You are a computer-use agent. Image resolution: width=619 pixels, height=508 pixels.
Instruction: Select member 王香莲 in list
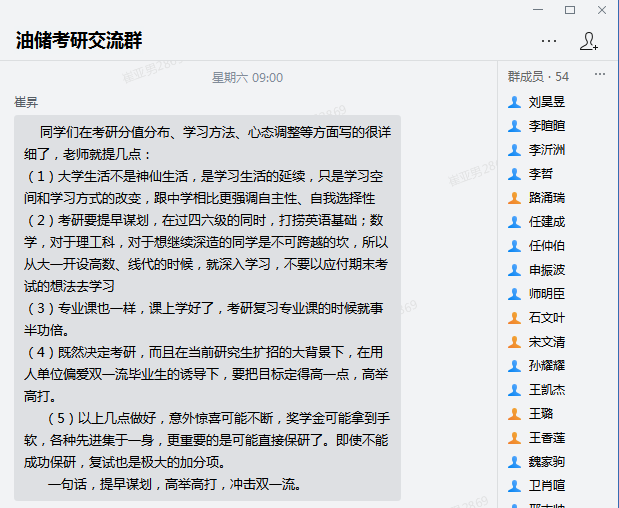coord(547,438)
